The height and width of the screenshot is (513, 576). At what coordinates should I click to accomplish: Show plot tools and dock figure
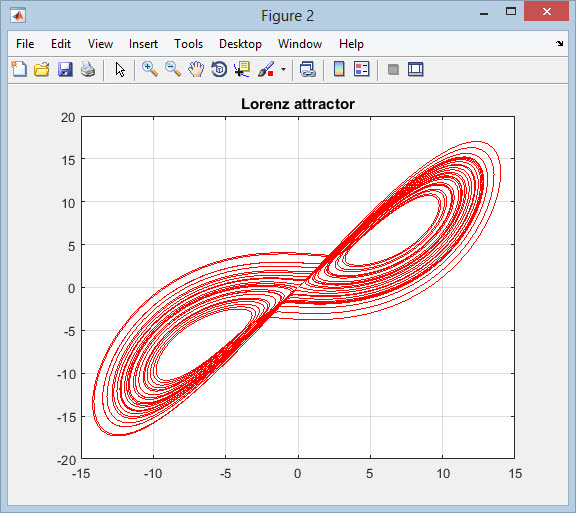click(416, 69)
